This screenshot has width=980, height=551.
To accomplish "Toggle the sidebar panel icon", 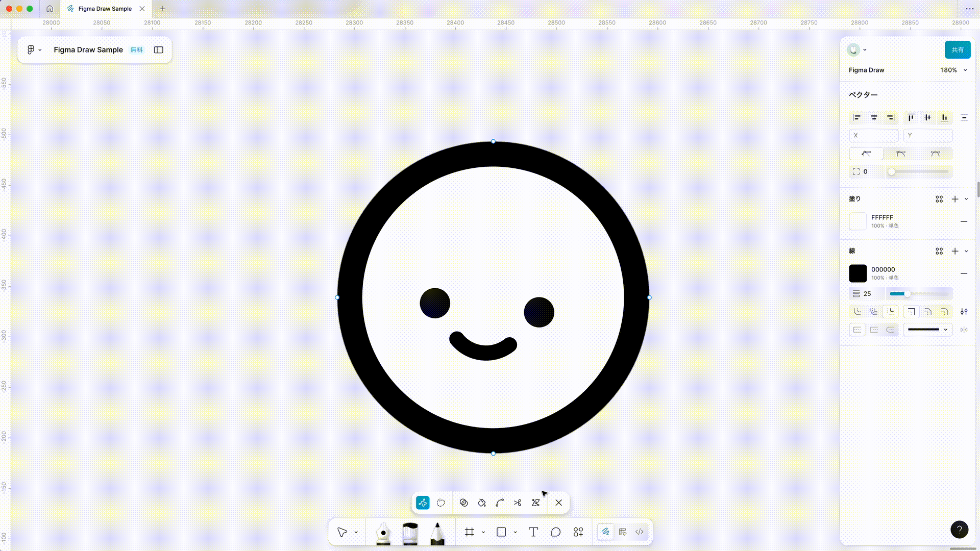I will (x=159, y=50).
